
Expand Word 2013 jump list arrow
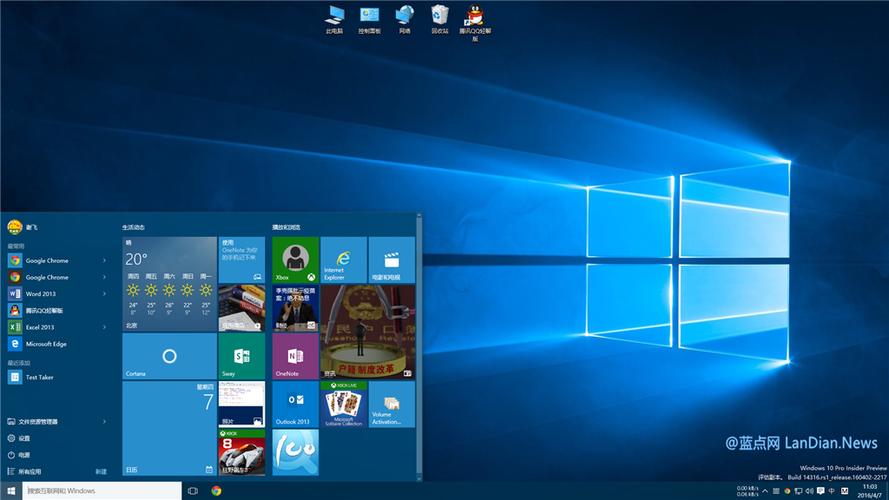104,294
